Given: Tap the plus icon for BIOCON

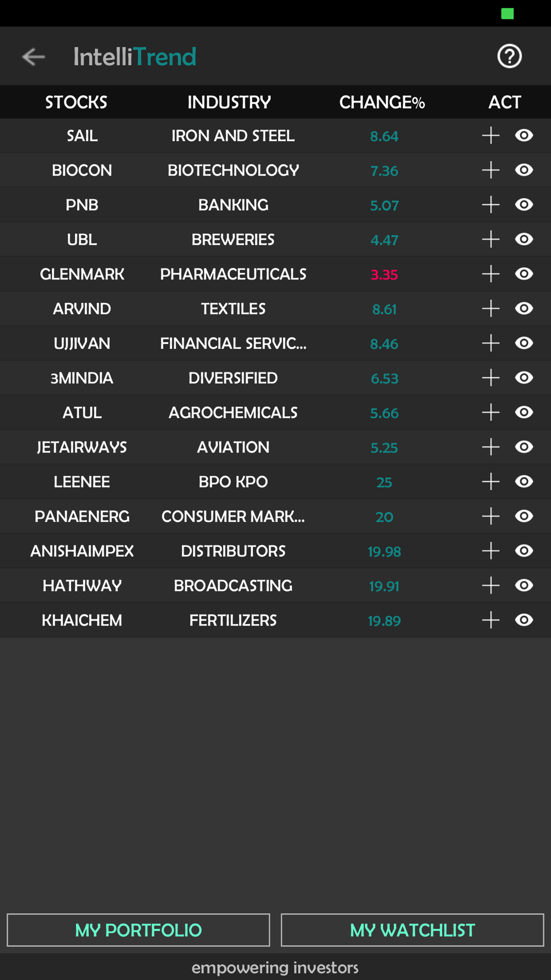Looking at the screenshot, I should [x=490, y=170].
